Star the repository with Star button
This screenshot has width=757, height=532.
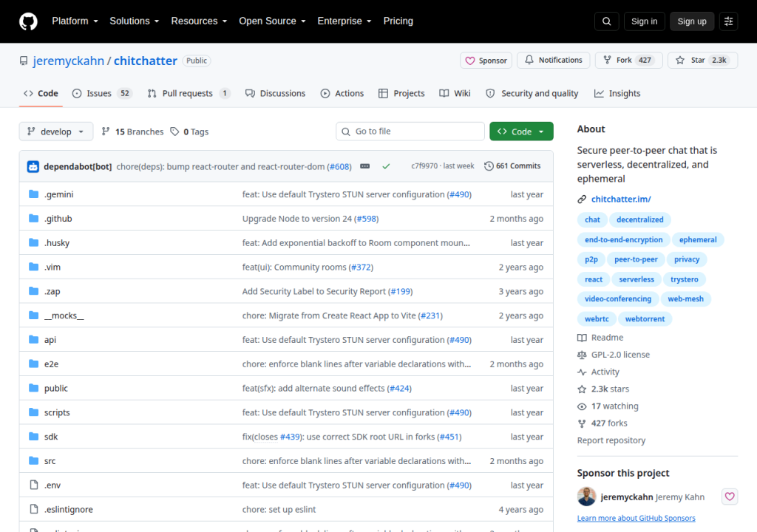[x=702, y=61]
